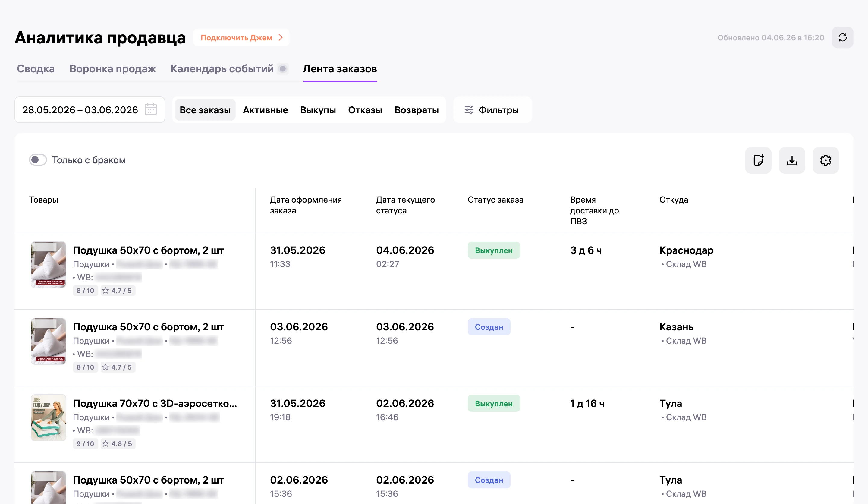This screenshot has height=504, width=868.
Task: Click the 9 / 10 rating chip
Action: pos(85,444)
